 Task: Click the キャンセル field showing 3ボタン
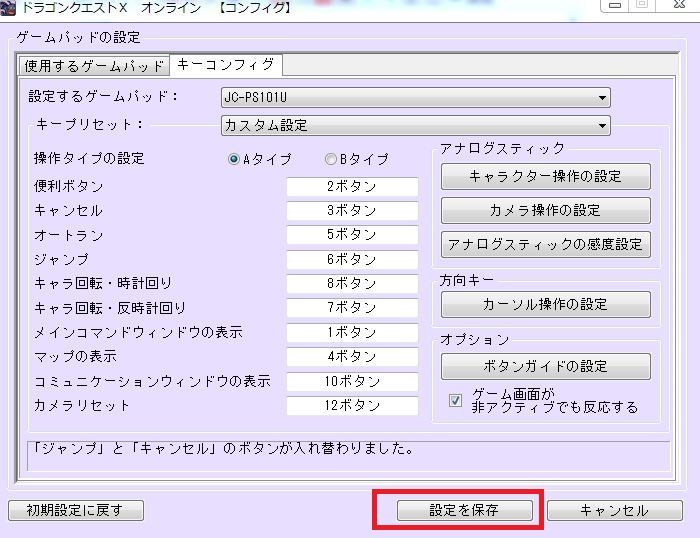pos(352,211)
